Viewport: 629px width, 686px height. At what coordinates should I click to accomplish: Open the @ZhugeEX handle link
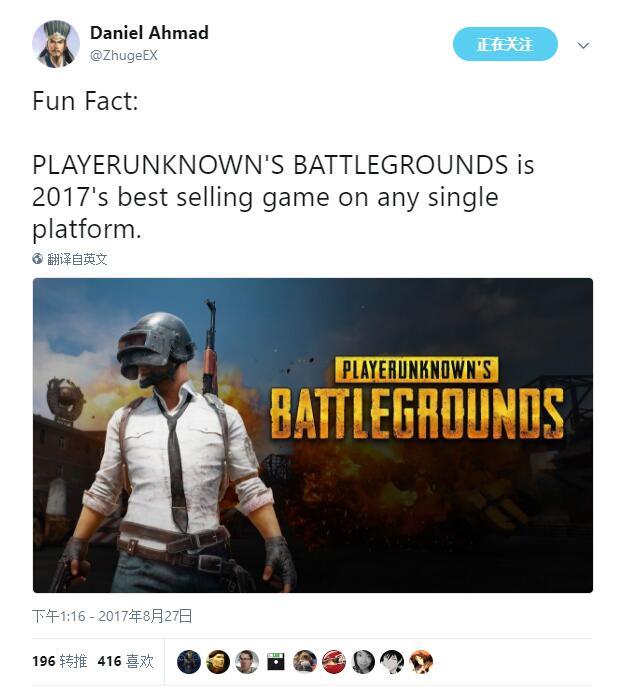pos(123,56)
